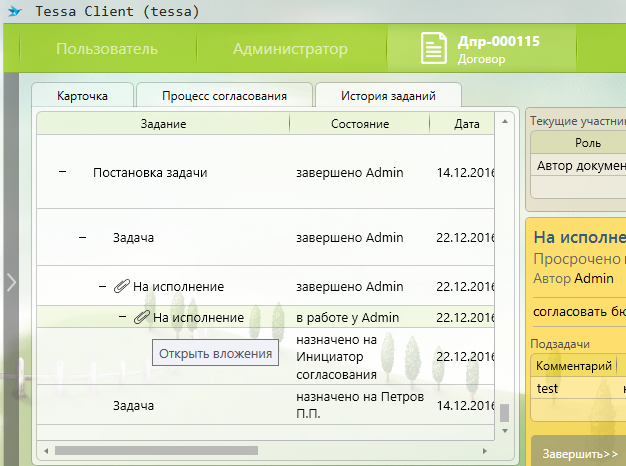Switch to the Карточка tab

[82, 96]
